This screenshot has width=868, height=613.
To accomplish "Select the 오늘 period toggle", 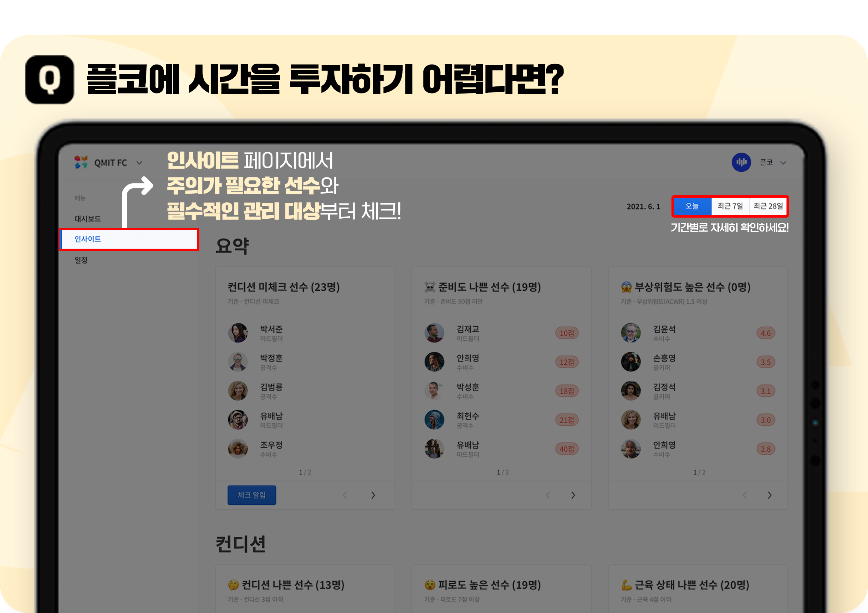I will point(692,206).
